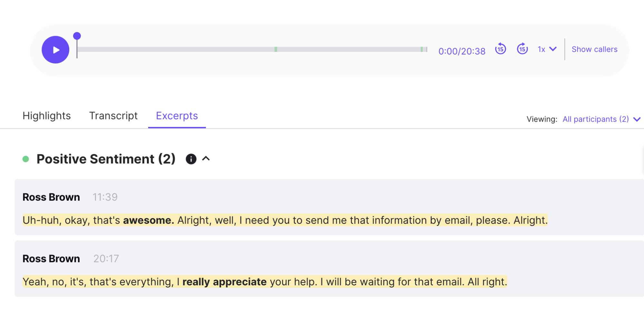Click the 20:17 timestamp next to Ross Brown
This screenshot has height=313, width=644.
106,258
